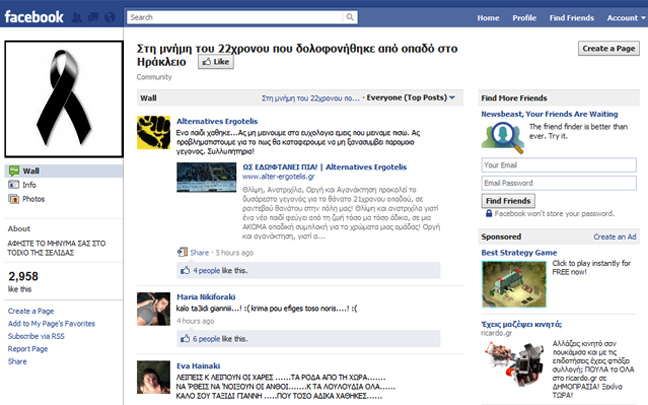Screen dimensions: 648x405
Task: Click the Wall icon in left sidebar
Action: [x=13, y=171]
